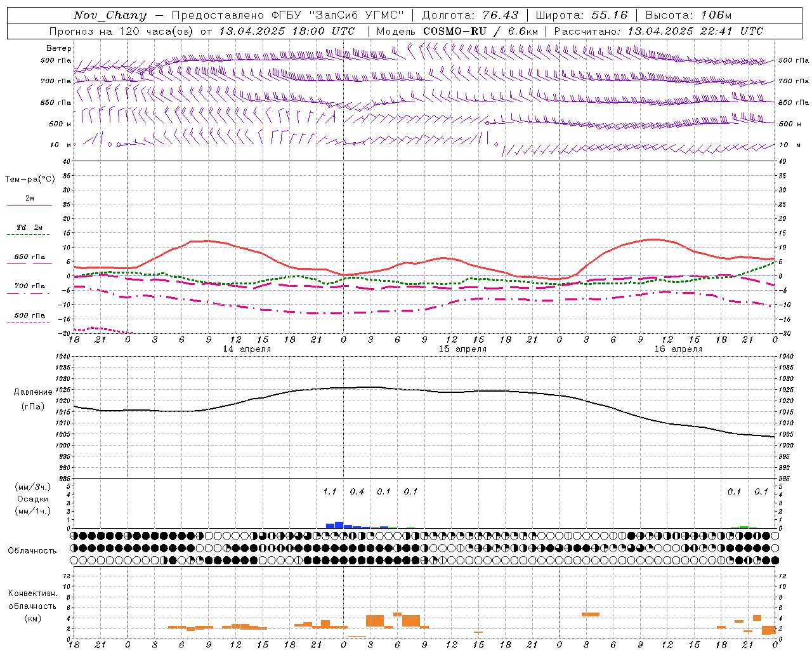Click the orange convective cloud bar near 16 апреля 3h
Screen dimensions: 812x650
point(591,614)
